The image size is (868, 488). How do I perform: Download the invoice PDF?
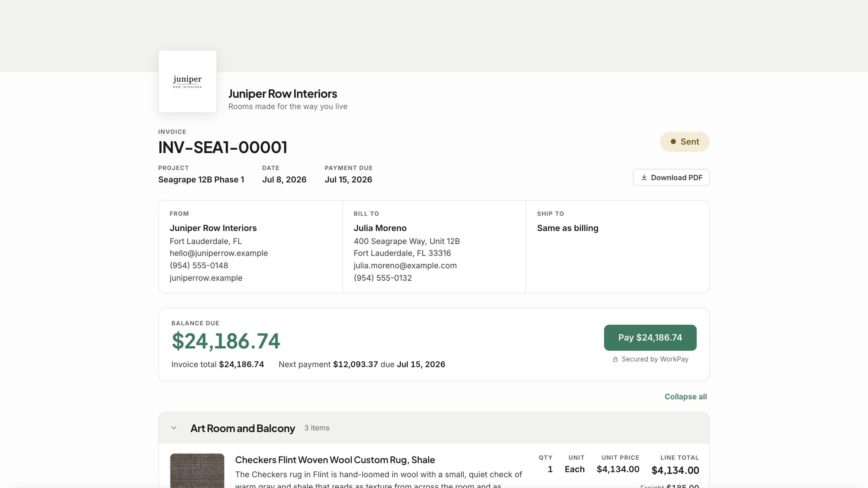point(671,177)
